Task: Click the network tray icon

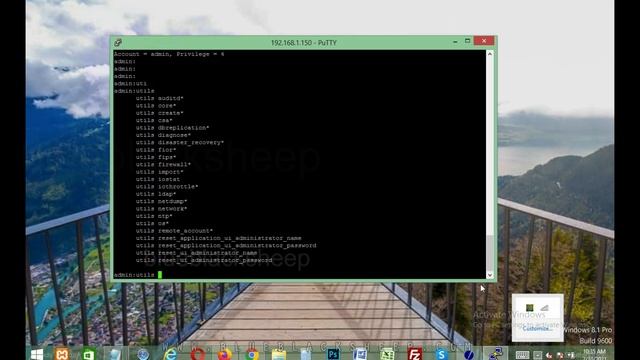Action: pyautogui.click(x=571, y=356)
